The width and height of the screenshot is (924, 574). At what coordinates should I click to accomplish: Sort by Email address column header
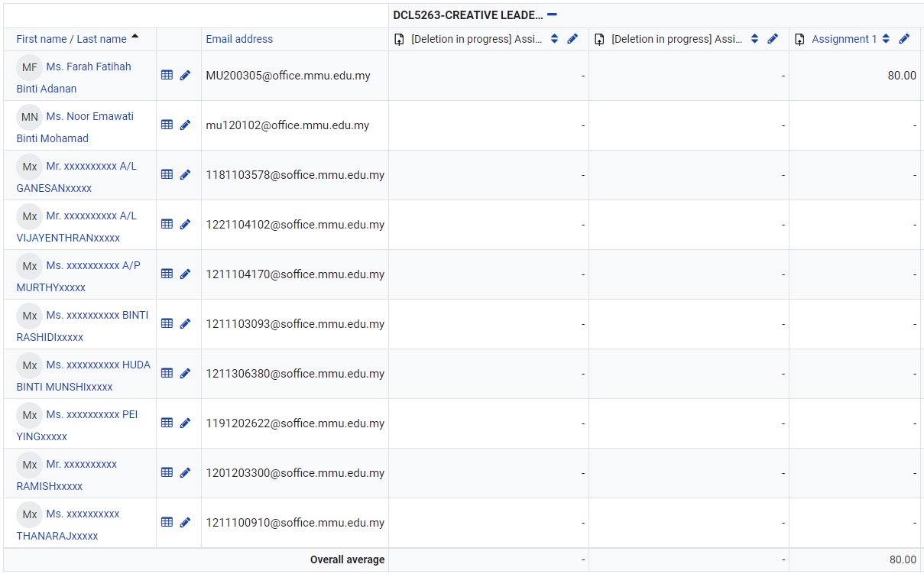coord(239,39)
